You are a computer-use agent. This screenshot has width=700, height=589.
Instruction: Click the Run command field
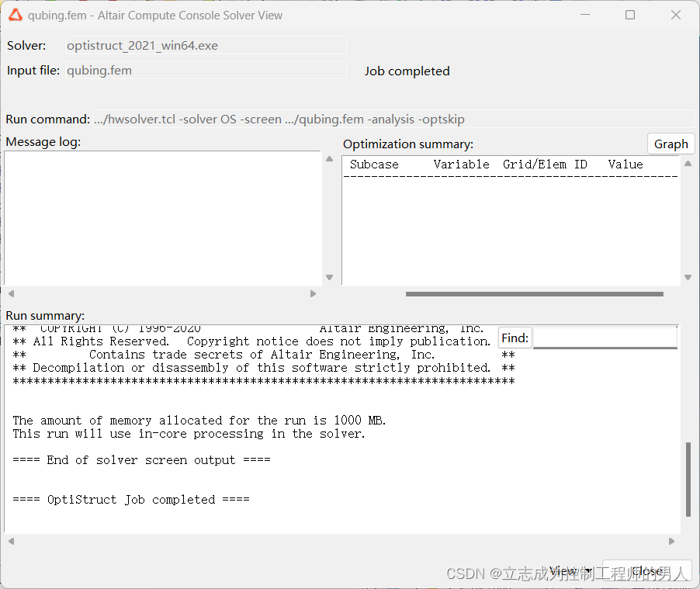tap(393, 120)
